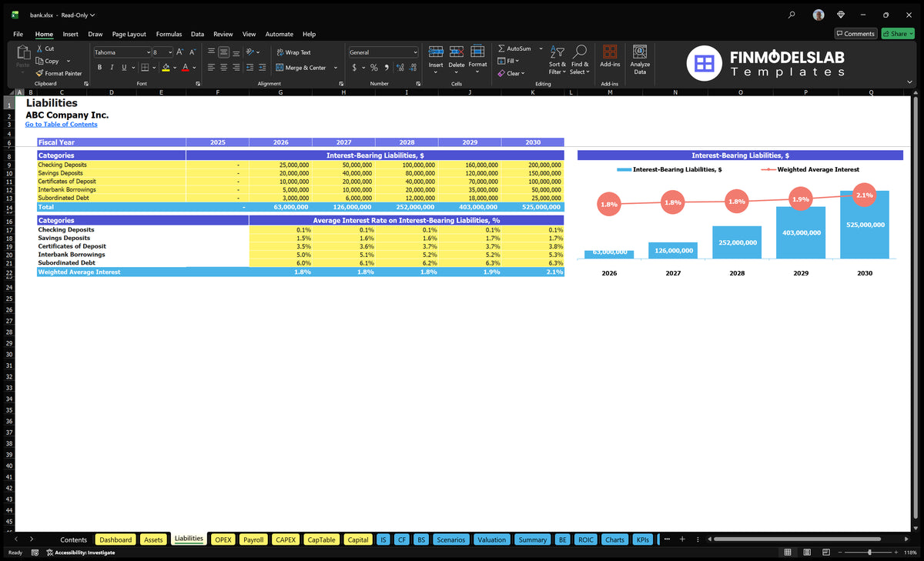Click the red font color swatch
The image size is (924, 561).
click(186, 68)
